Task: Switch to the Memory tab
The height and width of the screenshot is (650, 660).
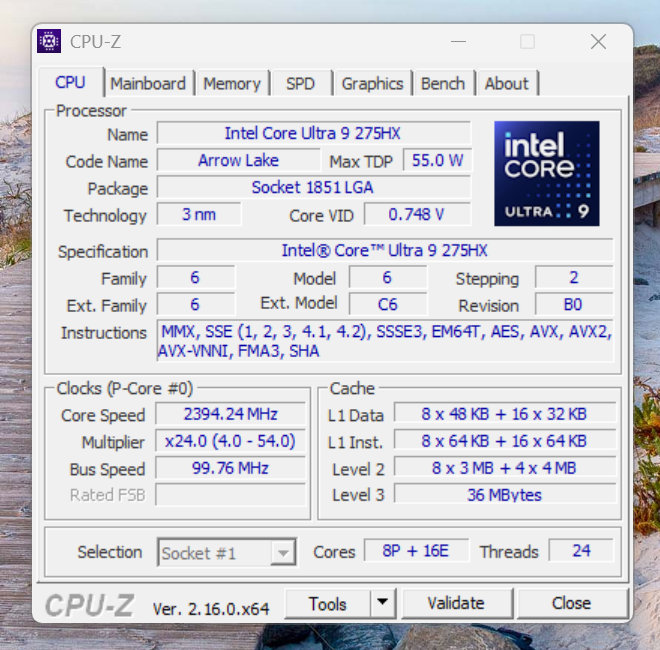Action: tap(232, 84)
